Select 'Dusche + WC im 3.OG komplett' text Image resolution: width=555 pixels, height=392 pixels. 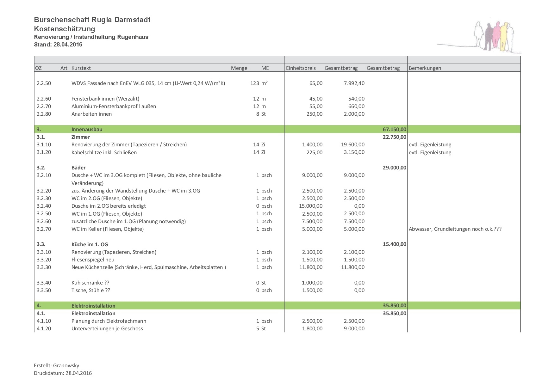pos(147,179)
